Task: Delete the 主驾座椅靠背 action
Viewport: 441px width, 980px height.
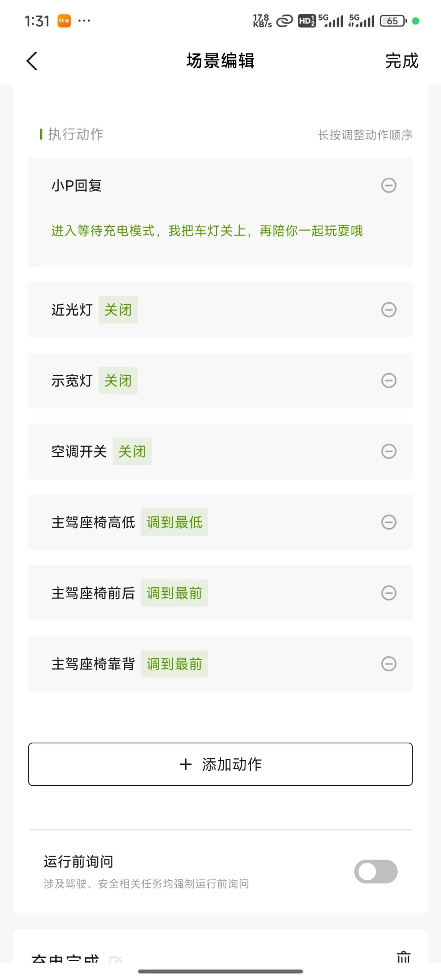Action: (x=388, y=664)
